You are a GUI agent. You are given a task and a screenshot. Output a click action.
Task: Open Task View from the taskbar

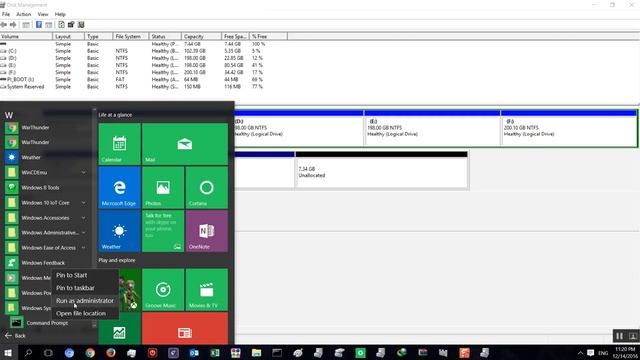point(48,353)
